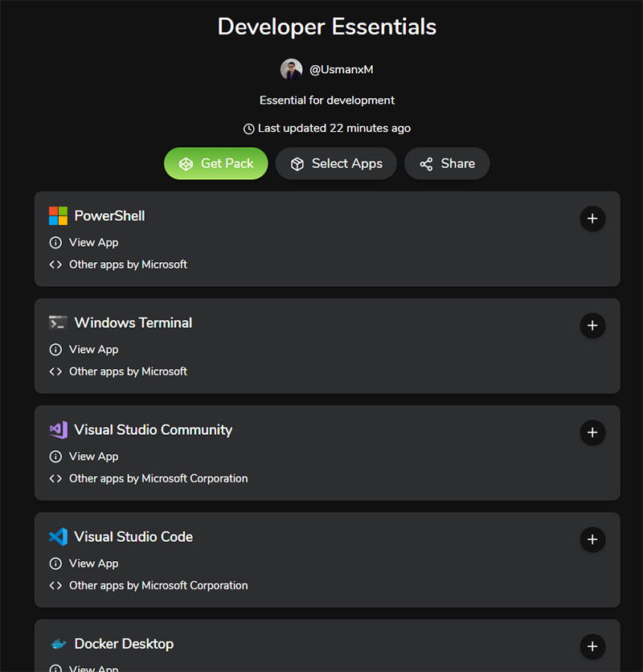Open the @UsmanxM profile avatar
The height and width of the screenshot is (672, 643).
pos(291,70)
